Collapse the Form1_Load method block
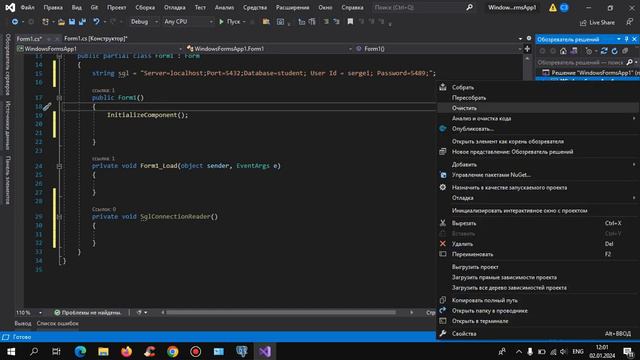Viewport: 640px width, 360px height. [59, 166]
